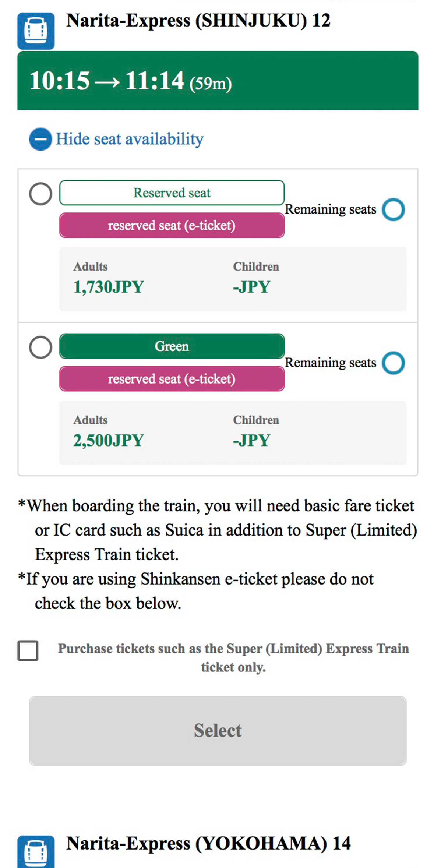Click the green-filled Green class badge
The width and height of the screenshot is (434, 868).
[x=172, y=346]
